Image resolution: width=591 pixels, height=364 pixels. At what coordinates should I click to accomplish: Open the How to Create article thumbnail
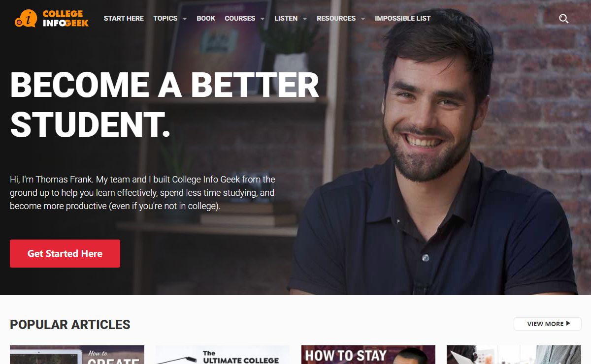77,355
